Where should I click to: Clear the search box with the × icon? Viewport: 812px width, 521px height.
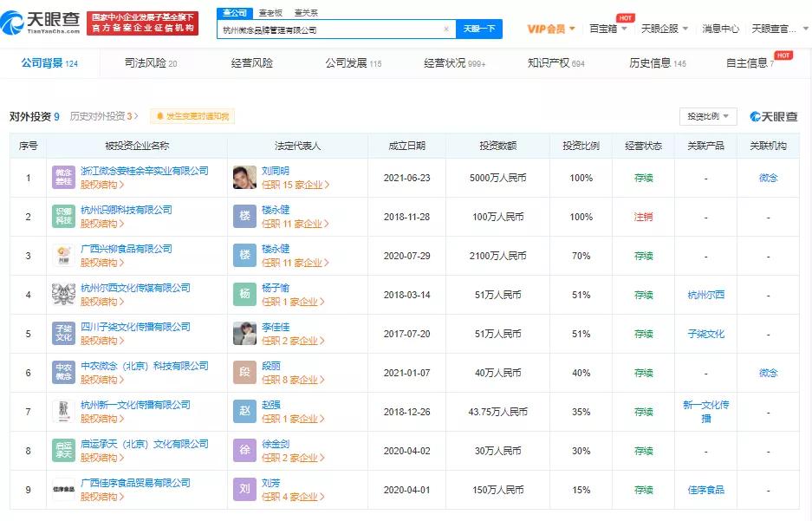pyautogui.click(x=446, y=29)
